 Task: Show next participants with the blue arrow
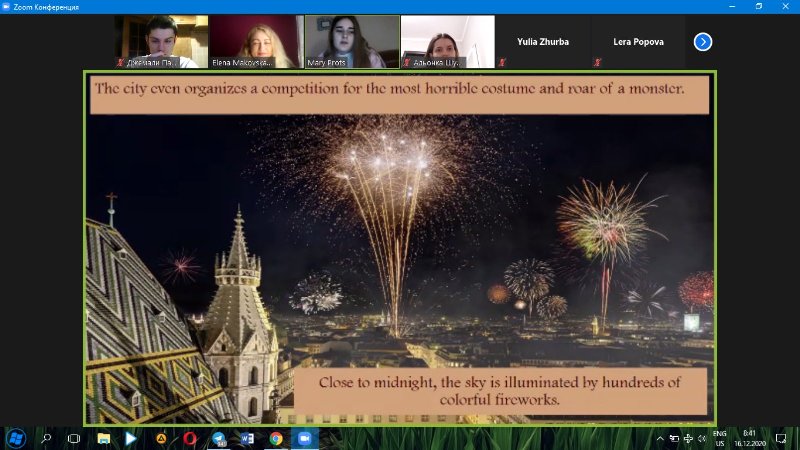point(703,42)
